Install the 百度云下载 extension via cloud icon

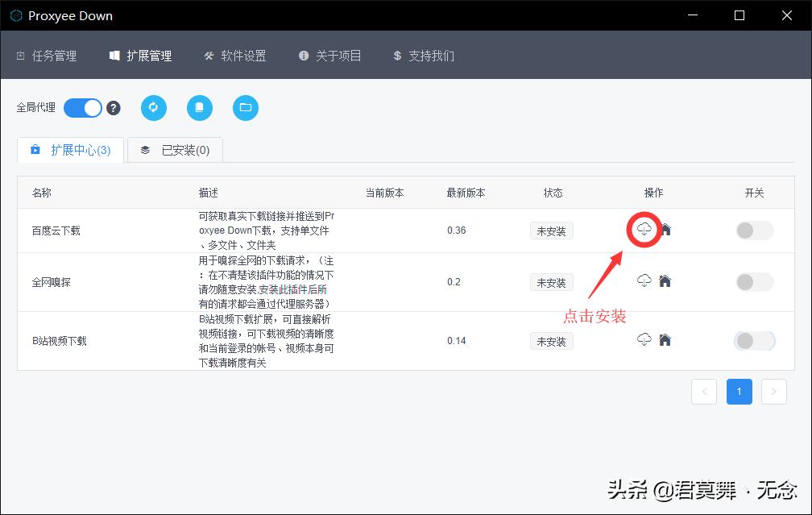pyautogui.click(x=644, y=231)
